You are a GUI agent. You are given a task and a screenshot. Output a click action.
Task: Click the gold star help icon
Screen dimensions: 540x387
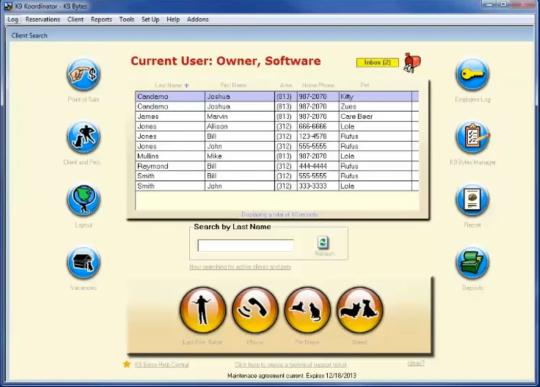pyautogui.click(x=127, y=364)
